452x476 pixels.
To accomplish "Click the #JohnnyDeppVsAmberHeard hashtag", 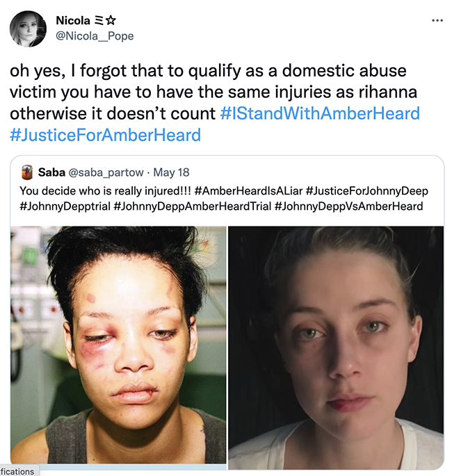I will [x=348, y=206].
